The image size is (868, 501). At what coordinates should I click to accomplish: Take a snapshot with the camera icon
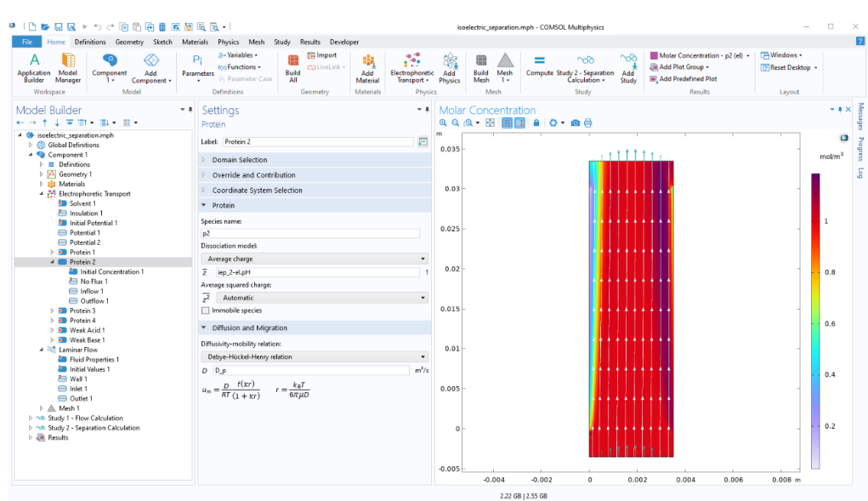point(576,122)
